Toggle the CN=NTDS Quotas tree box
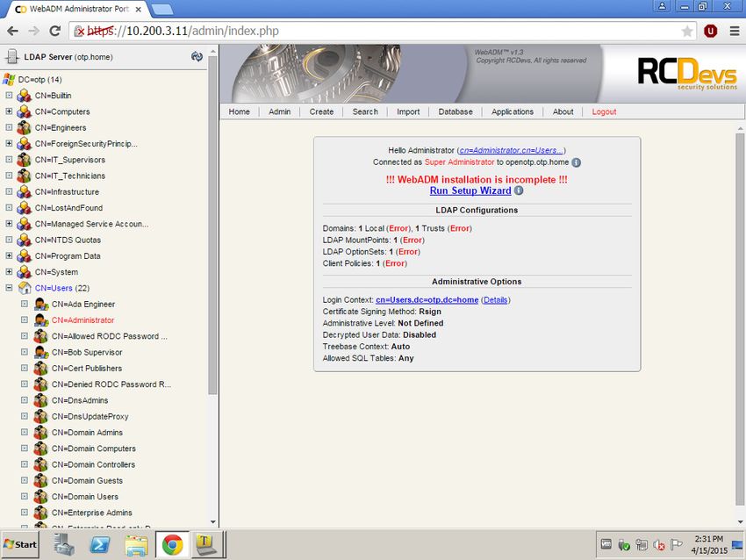The width and height of the screenshot is (746, 560). pyautogui.click(x=9, y=240)
